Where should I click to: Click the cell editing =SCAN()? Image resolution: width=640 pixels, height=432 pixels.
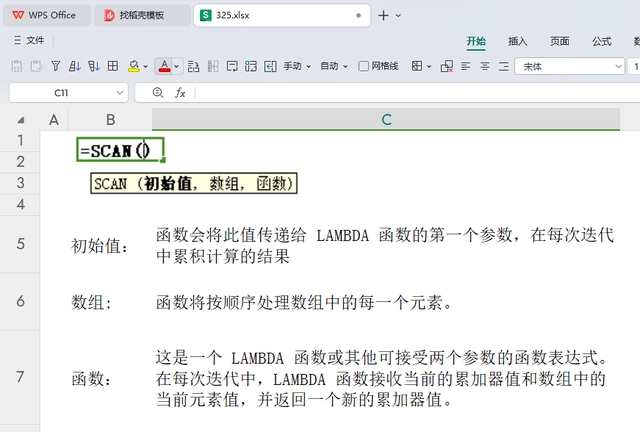120,150
